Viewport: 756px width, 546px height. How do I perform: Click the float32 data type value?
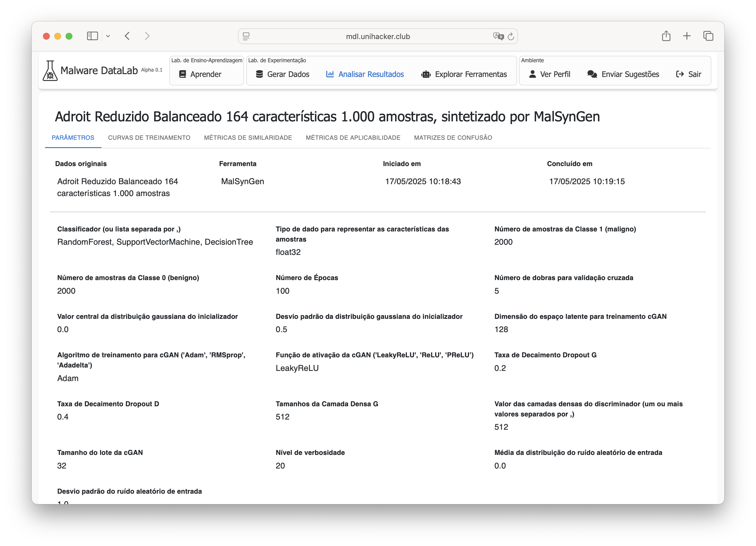pos(288,252)
